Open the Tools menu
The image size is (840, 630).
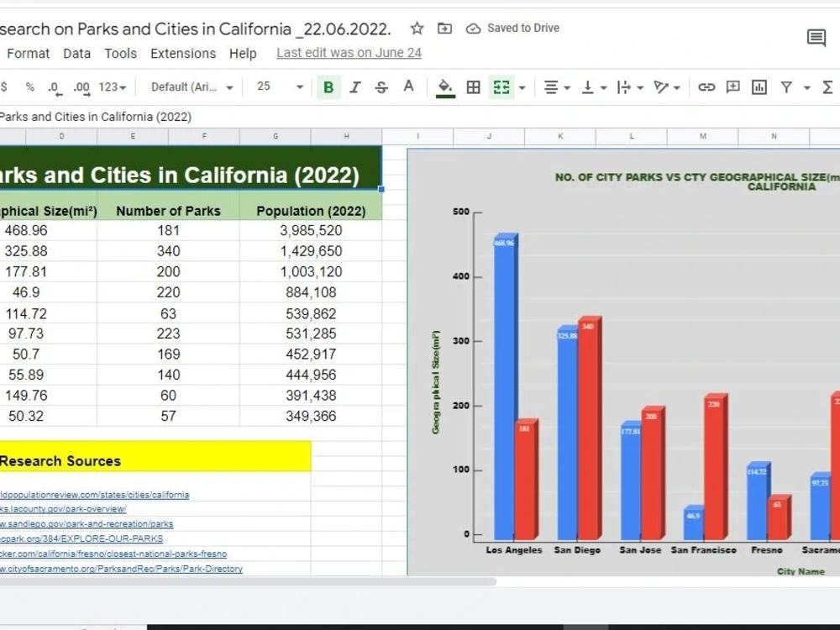[120, 54]
